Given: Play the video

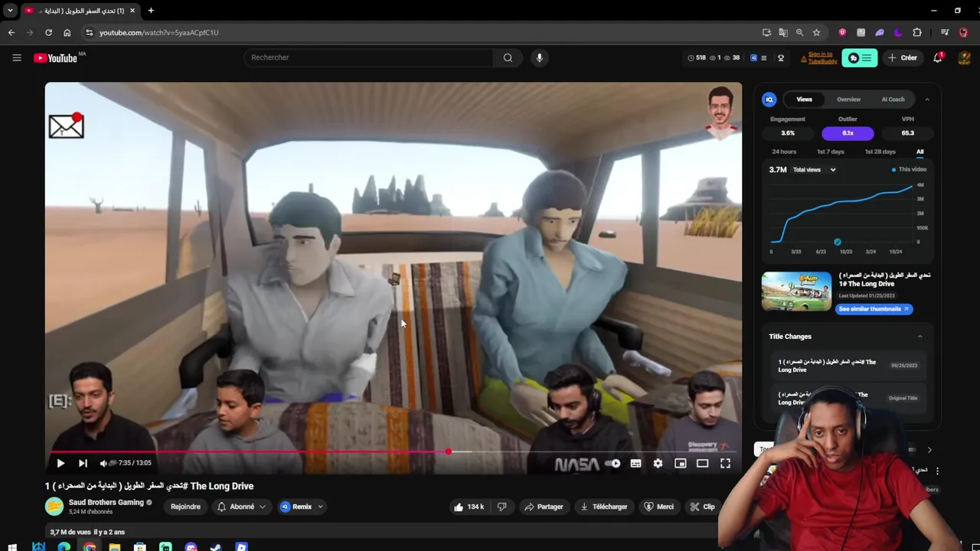Looking at the screenshot, I should pos(60,463).
